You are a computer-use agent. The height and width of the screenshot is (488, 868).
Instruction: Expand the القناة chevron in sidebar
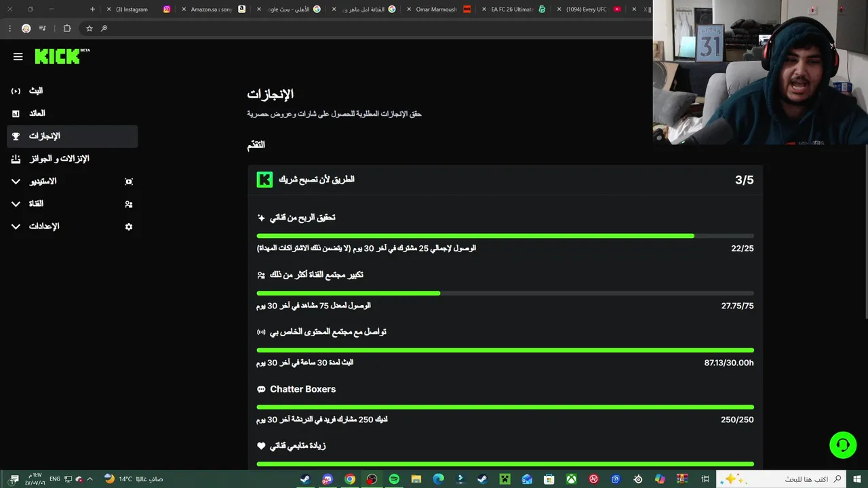pos(16,204)
